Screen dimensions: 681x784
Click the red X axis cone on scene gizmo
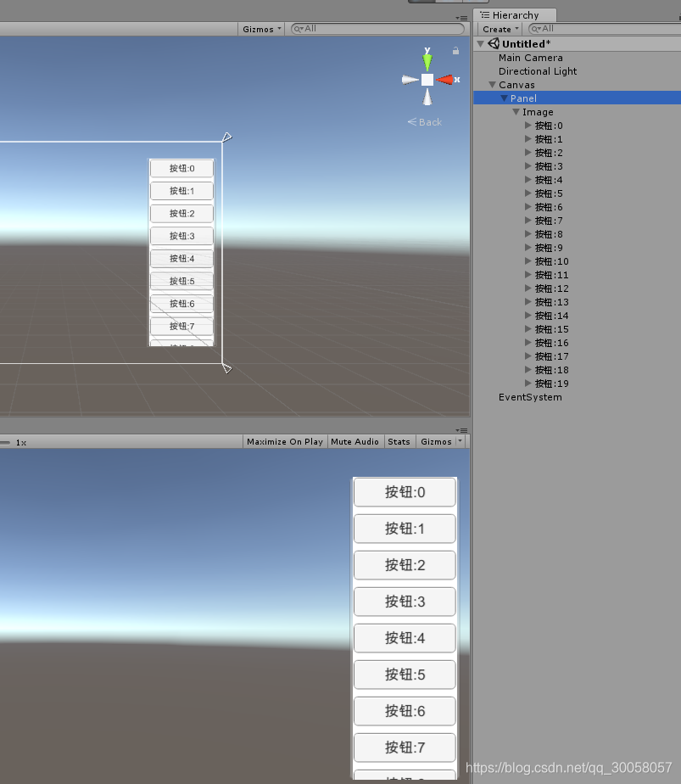(444, 80)
